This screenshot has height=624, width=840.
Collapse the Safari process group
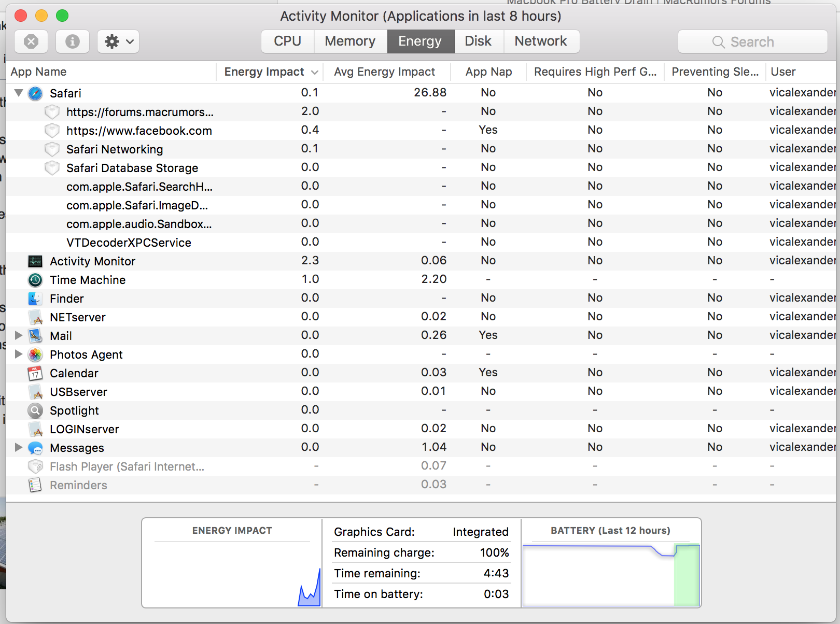click(x=19, y=93)
